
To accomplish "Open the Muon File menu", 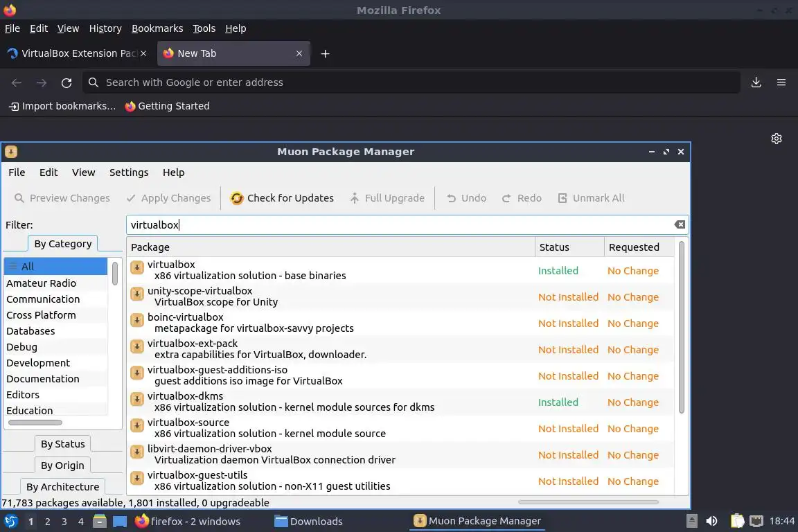I will click(x=17, y=172).
